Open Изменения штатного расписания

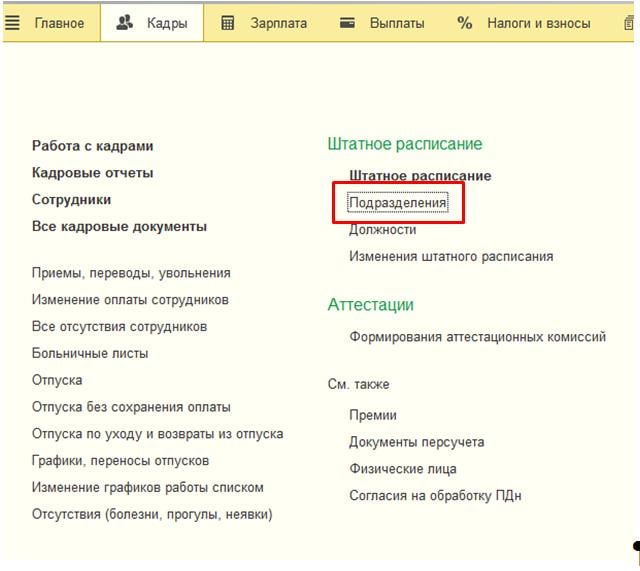point(450,257)
